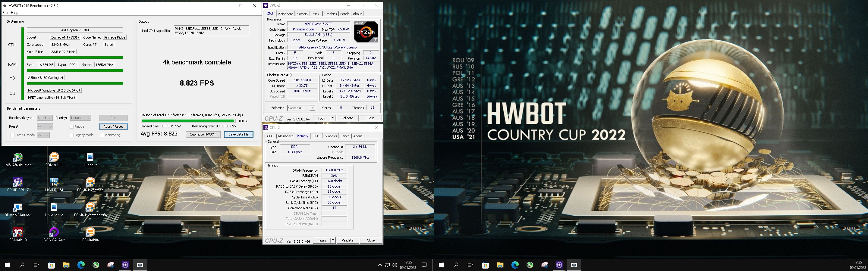Open the Preset 4k dropdown

[x=45, y=126]
